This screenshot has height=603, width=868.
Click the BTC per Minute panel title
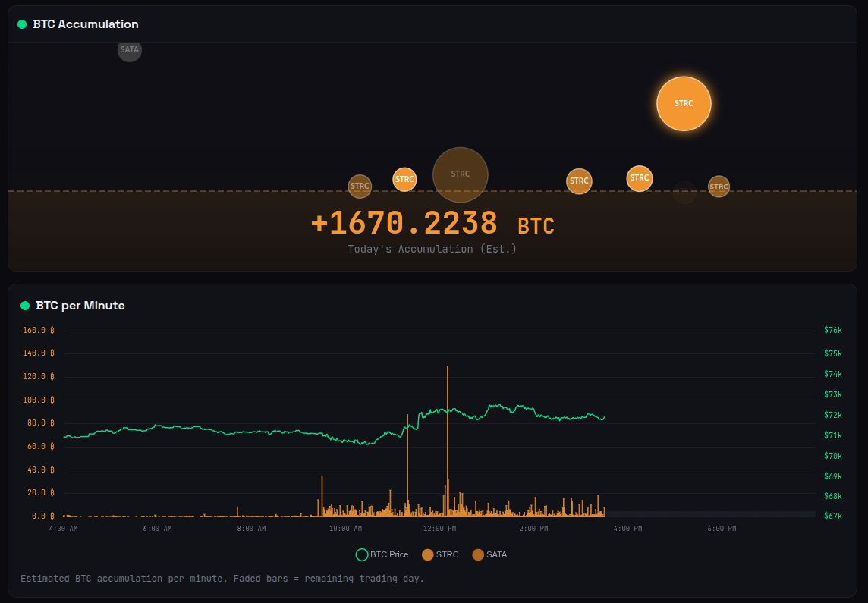[x=80, y=306]
